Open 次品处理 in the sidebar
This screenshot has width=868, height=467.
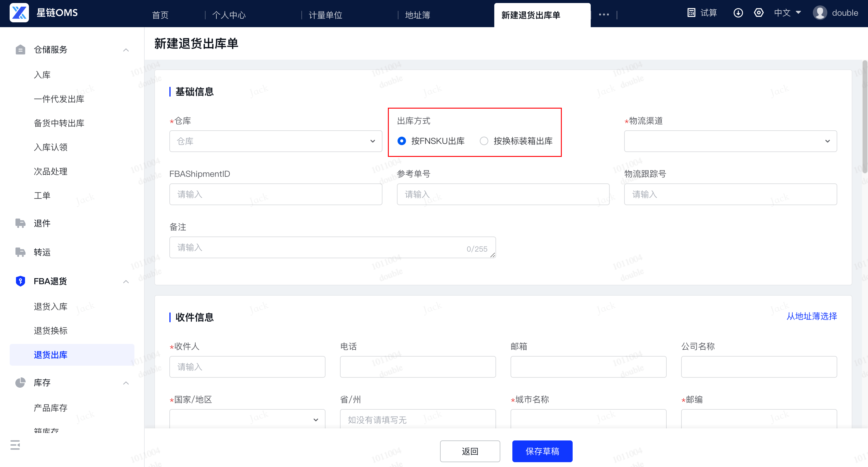tap(51, 171)
